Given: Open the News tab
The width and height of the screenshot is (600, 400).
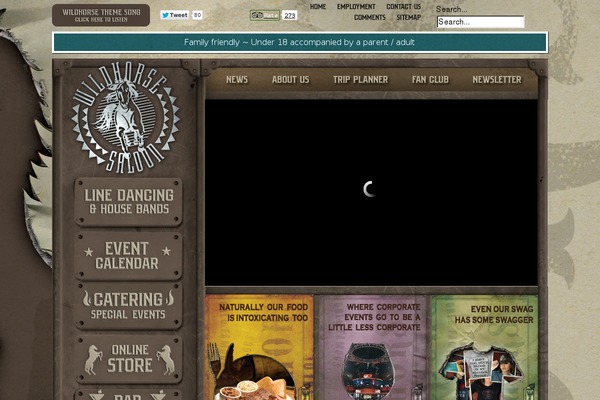Looking at the screenshot, I should [237, 80].
